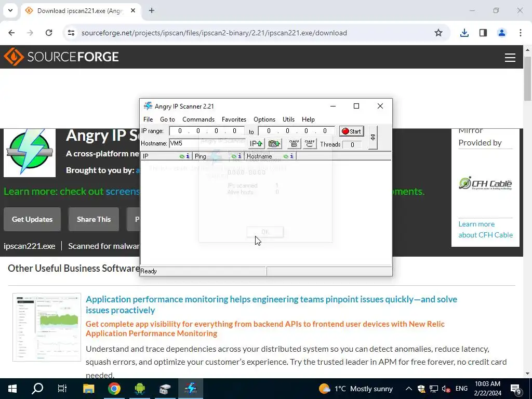Open a new Chrome tab
Image resolution: width=532 pixels, height=399 pixels.
152,10
